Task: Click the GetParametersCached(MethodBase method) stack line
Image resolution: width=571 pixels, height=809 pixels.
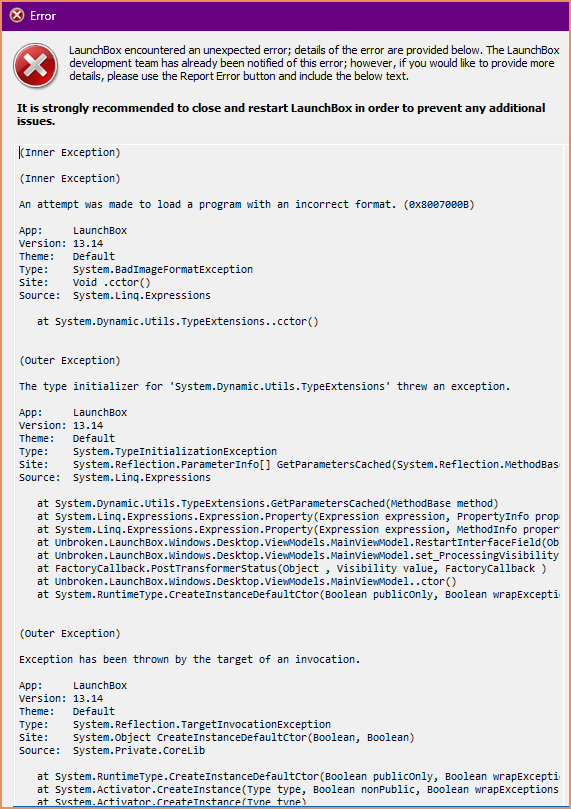Action: click(x=268, y=504)
